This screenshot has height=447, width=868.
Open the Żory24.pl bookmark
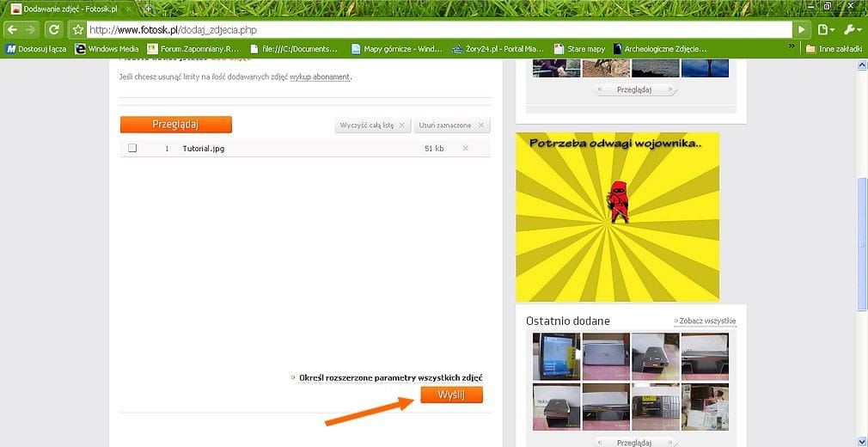[x=498, y=49]
